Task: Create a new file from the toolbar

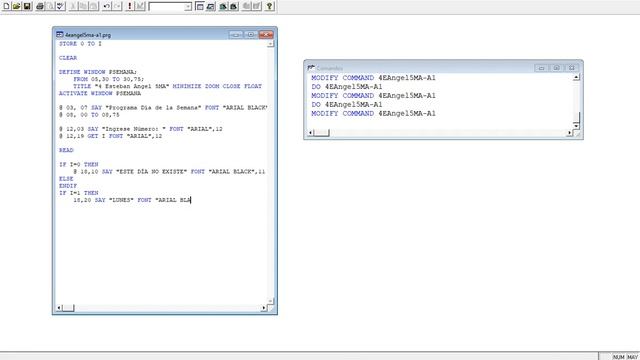Action: tap(6, 6)
